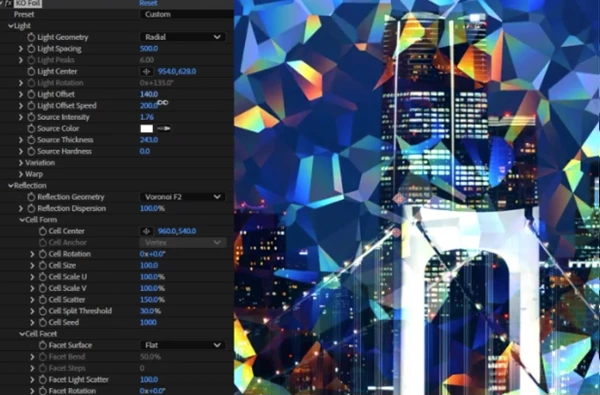Toggle stopwatch for Cell Center

coord(42,231)
